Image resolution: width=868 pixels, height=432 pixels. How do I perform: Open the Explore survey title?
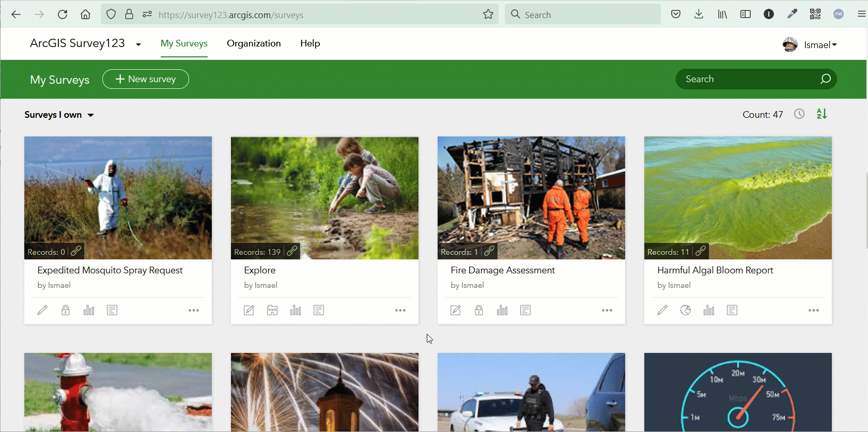click(x=260, y=270)
